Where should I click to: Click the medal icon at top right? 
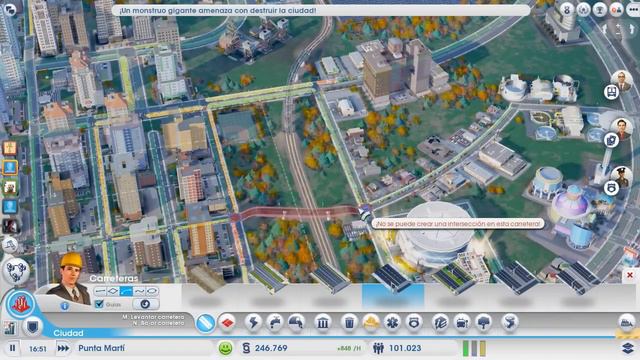tap(567, 9)
